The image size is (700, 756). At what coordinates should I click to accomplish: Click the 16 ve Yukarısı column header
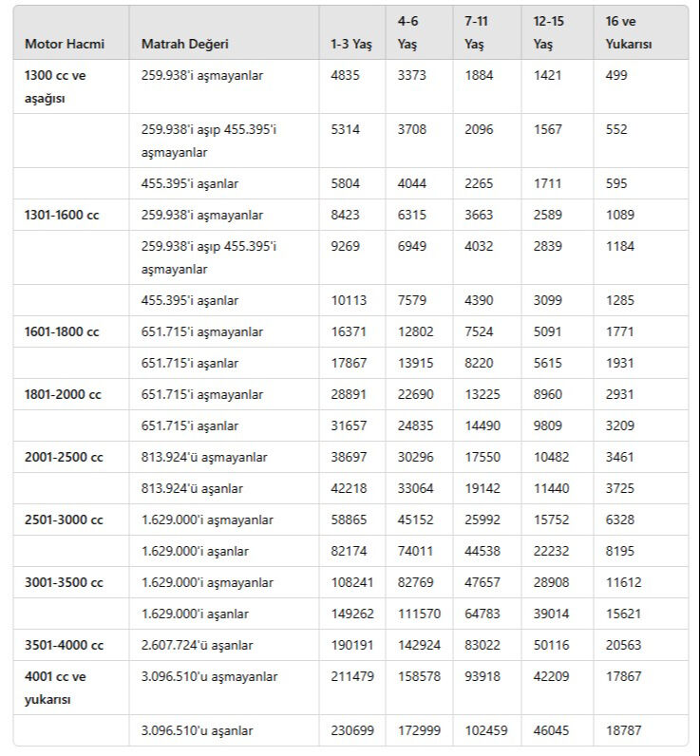[628, 32]
